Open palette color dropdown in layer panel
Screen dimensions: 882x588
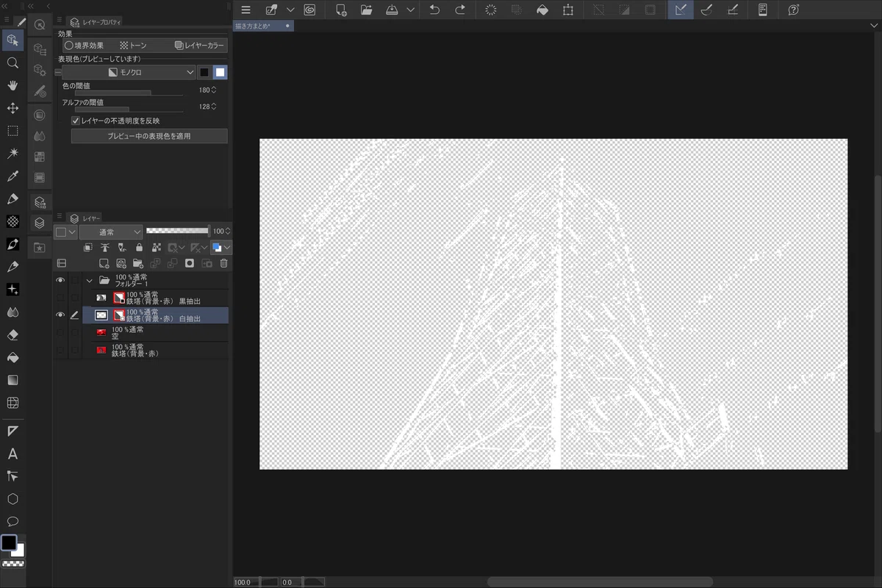pos(66,232)
